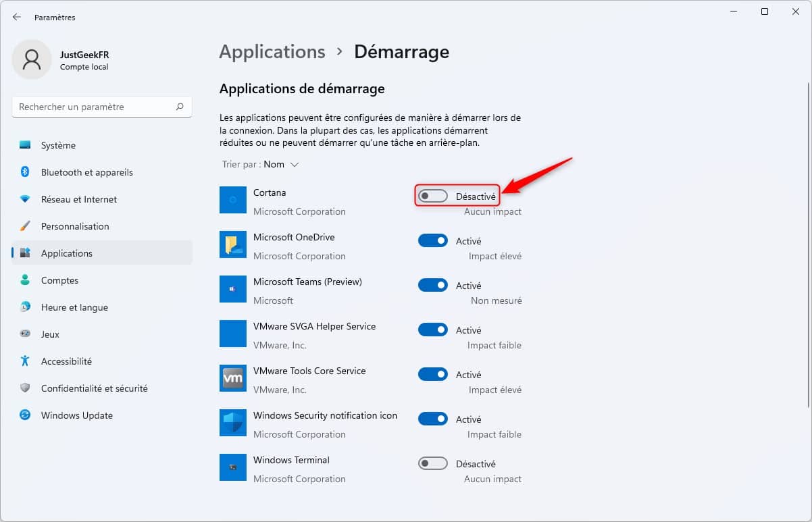Image resolution: width=812 pixels, height=522 pixels.
Task: Go to Bluetooth et appareils
Action: (x=102, y=172)
